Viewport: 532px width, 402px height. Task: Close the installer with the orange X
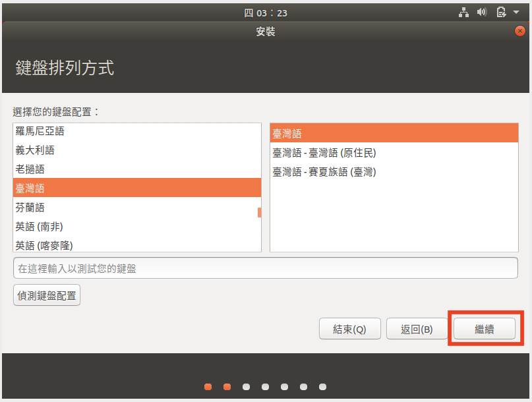[x=520, y=31]
